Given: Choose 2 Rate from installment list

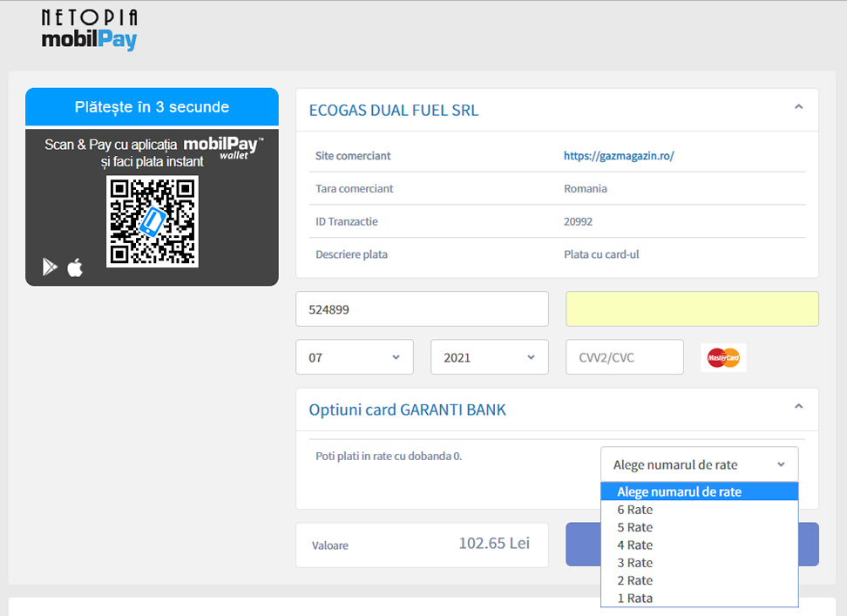Looking at the screenshot, I should point(634,580).
